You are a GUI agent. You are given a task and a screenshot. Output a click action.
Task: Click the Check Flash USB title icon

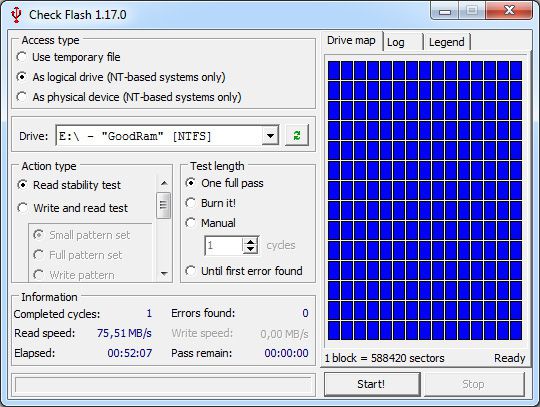tap(15, 15)
